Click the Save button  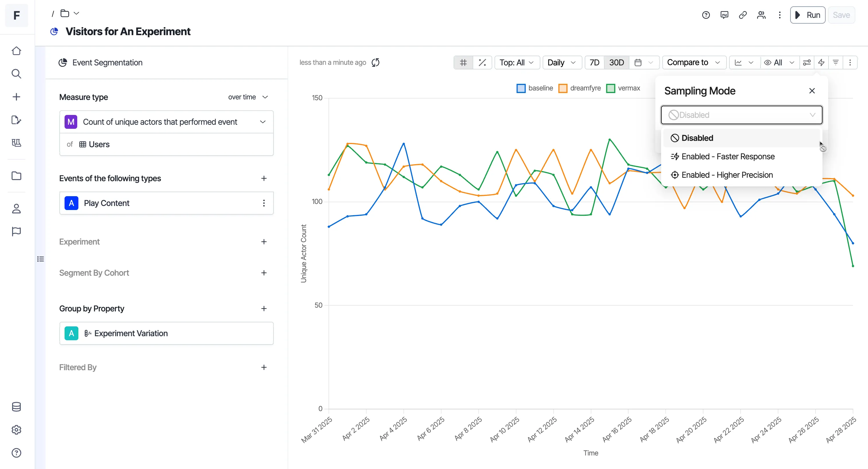tap(841, 15)
